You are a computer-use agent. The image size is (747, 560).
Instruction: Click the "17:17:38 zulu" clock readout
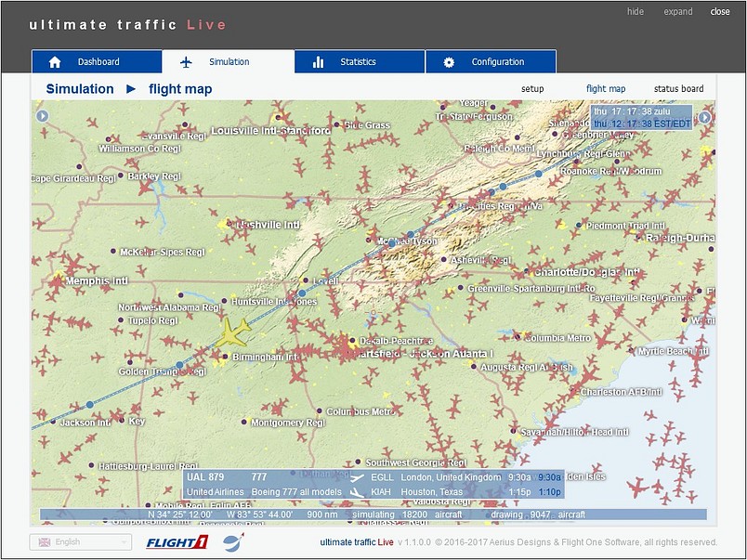tap(641, 111)
